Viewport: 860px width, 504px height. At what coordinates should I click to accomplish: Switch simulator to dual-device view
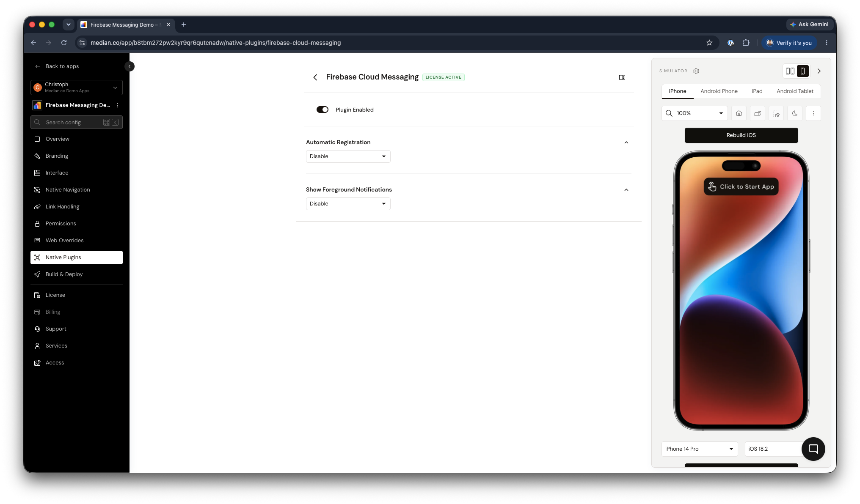click(790, 71)
